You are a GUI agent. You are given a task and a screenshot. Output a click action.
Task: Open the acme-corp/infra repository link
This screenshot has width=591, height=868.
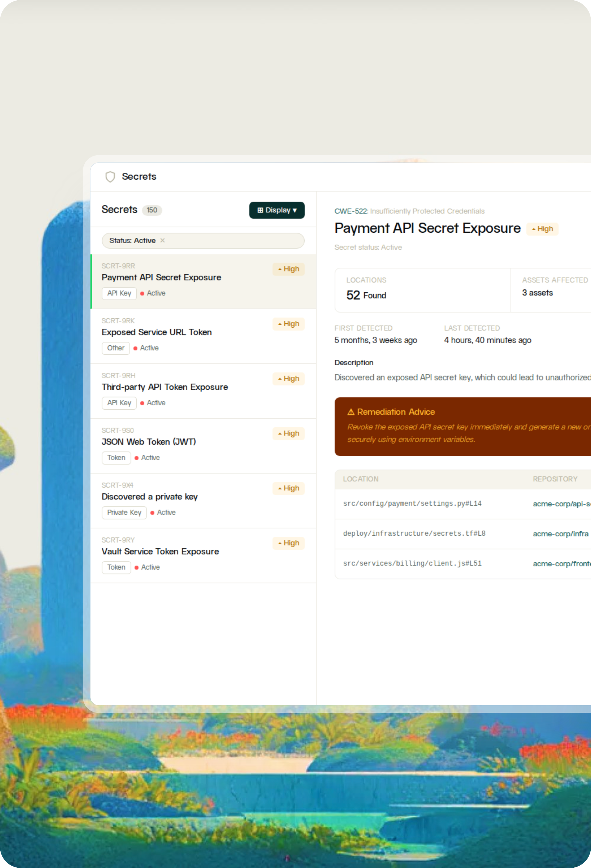pos(560,534)
